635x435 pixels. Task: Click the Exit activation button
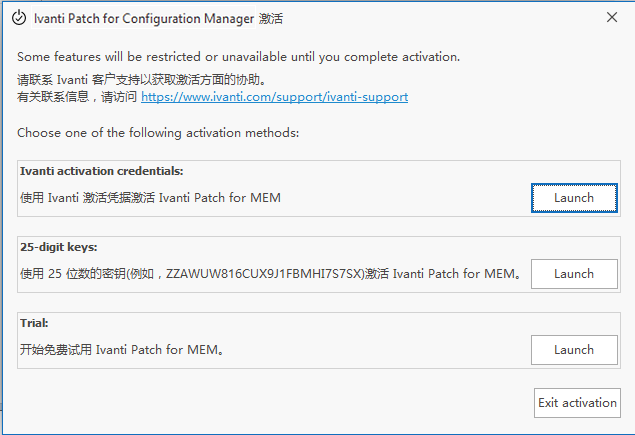[577, 403]
